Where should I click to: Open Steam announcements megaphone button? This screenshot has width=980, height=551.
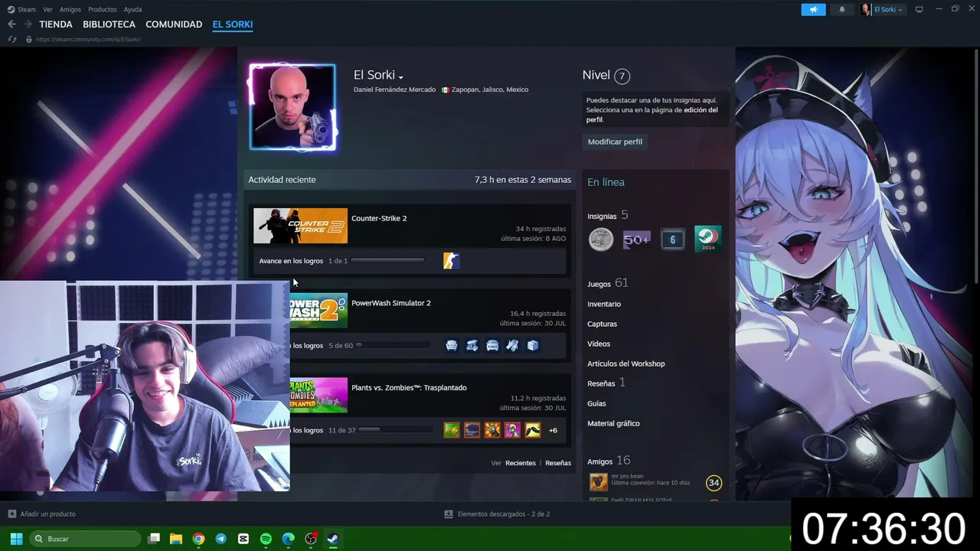[813, 9]
